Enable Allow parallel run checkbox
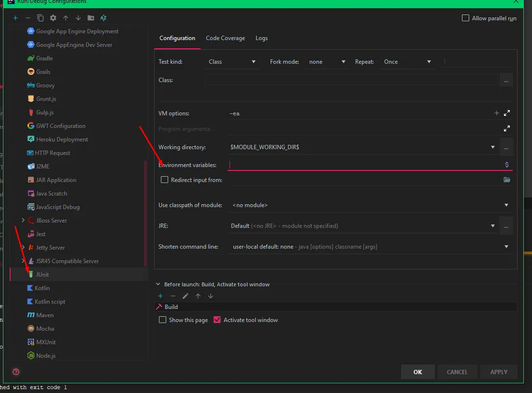Image resolution: width=532 pixels, height=393 pixels. coord(466,18)
